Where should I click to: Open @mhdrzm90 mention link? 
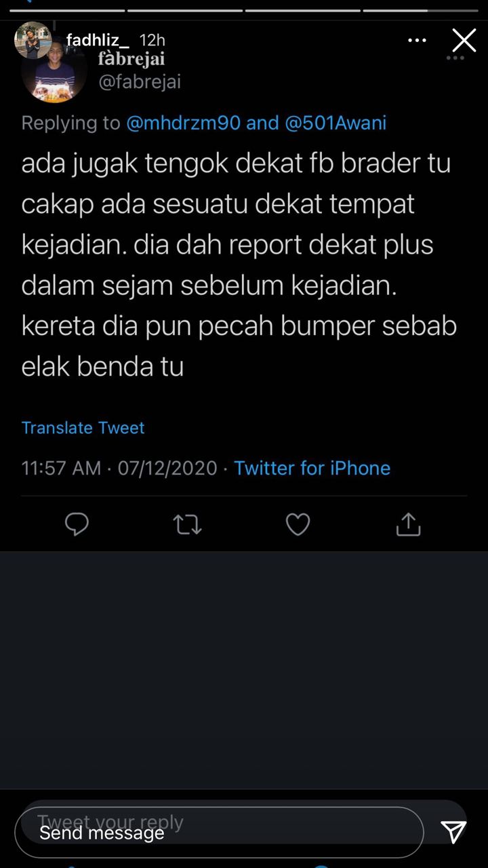(182, 123)
